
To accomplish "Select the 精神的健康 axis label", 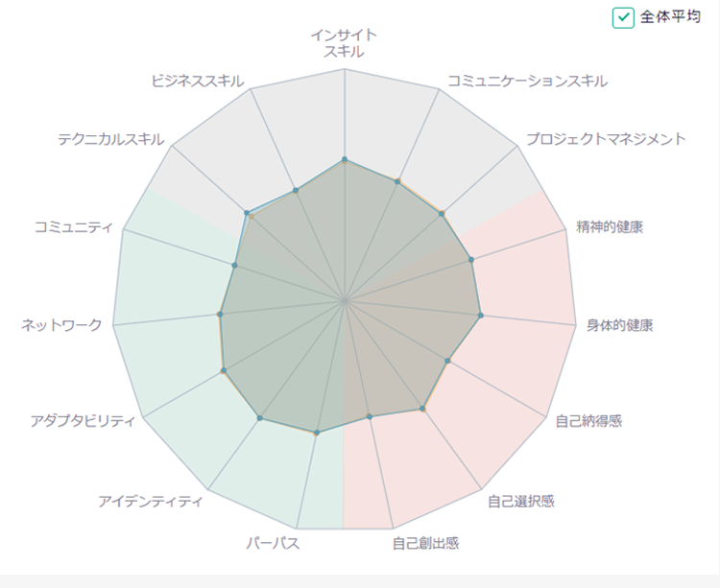I will pos(610,226).
